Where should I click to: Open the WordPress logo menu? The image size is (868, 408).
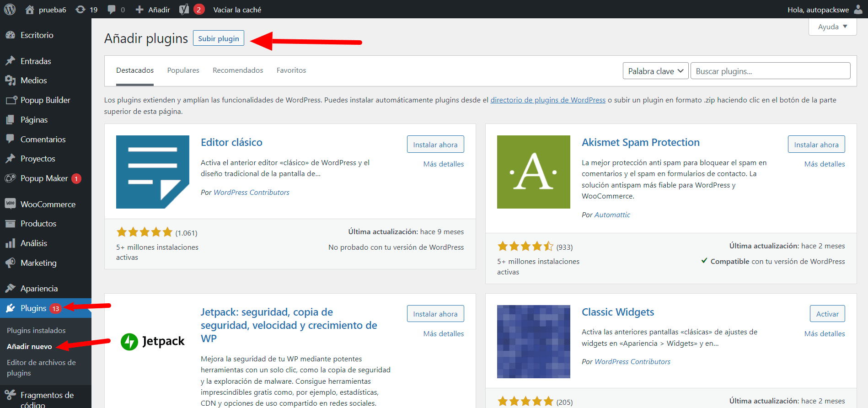click(x=10, y=9)
